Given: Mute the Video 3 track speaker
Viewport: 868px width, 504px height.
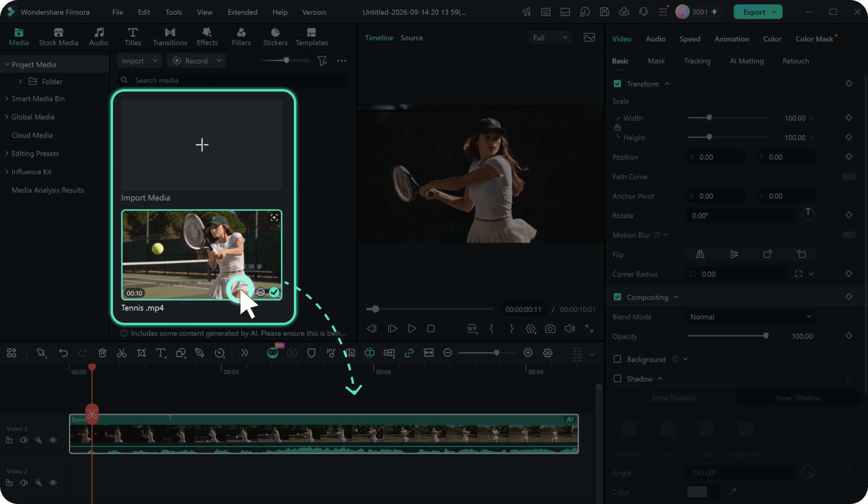Looking at the screenshot, I should [24, 440].
